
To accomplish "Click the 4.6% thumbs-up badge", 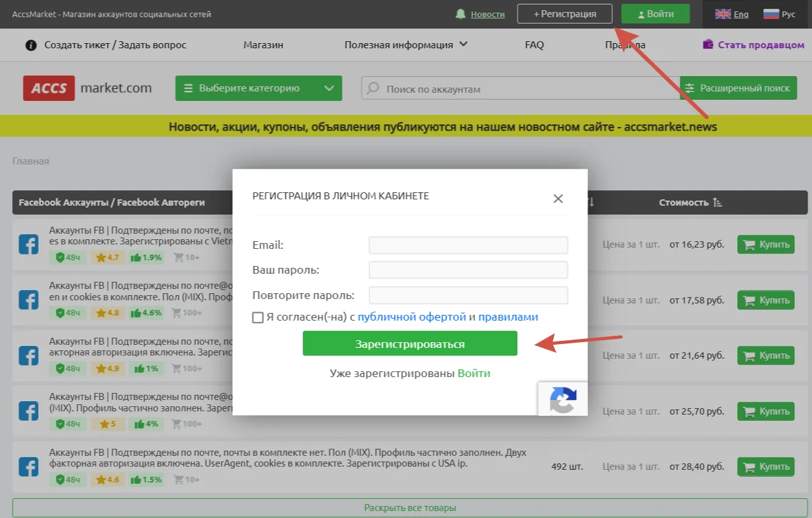I will pyautogui.click(x=147, y=312).
